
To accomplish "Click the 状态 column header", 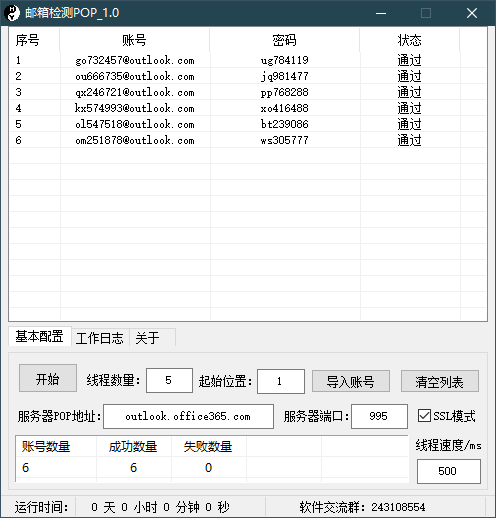I will [x=410, y=40].
